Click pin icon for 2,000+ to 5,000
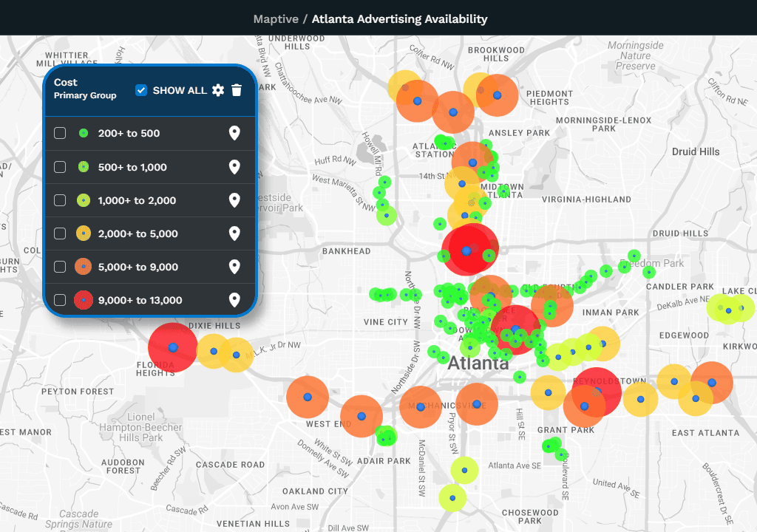Image resolution: width=757 pixels, height=532 pixels. 234,233
